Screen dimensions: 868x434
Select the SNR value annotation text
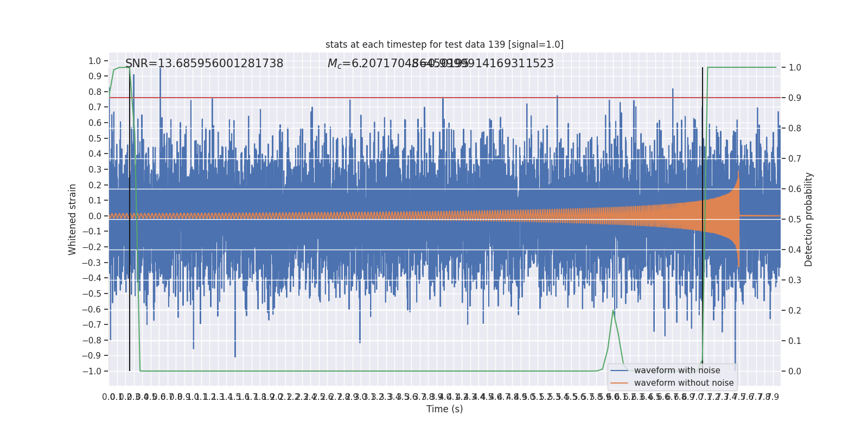(204, 63)
